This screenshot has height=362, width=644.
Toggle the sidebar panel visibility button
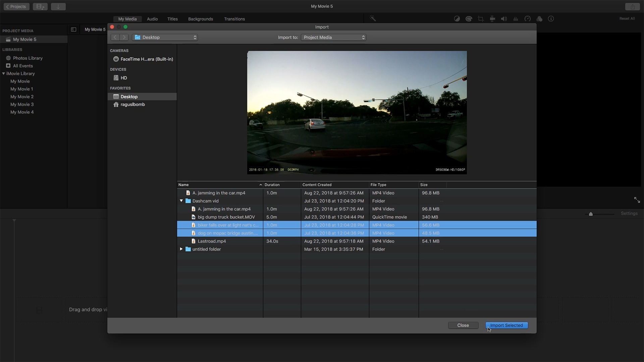[73, 29]
